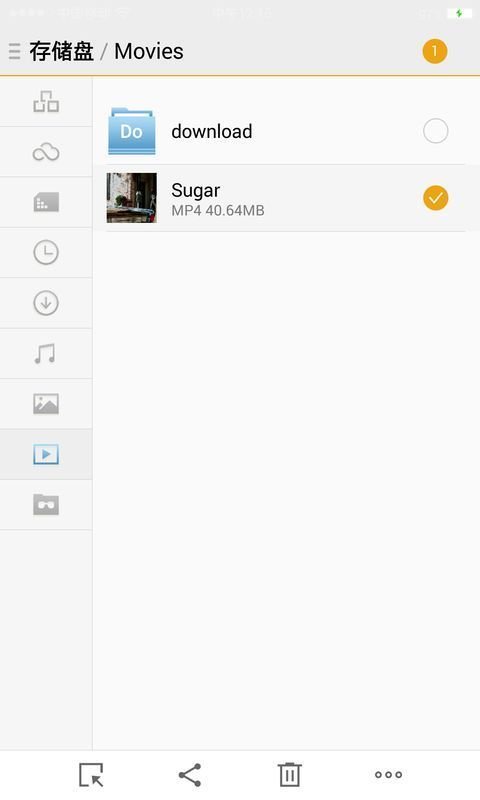
Task: Open the cloud storage sidebar icon
Action: click(x=46, y=152)
